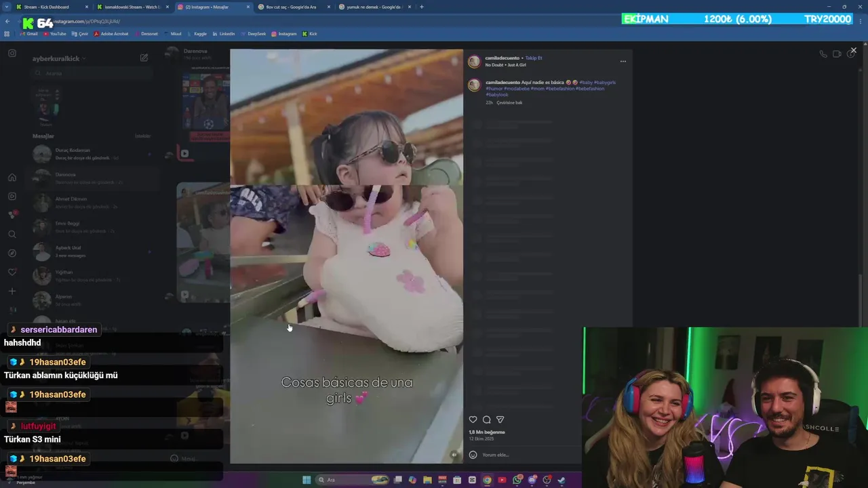This screenshot has width=868, height=488.
Task: Switch to yumuk ne demek Google tab
Action: click(x=375, y=7)
